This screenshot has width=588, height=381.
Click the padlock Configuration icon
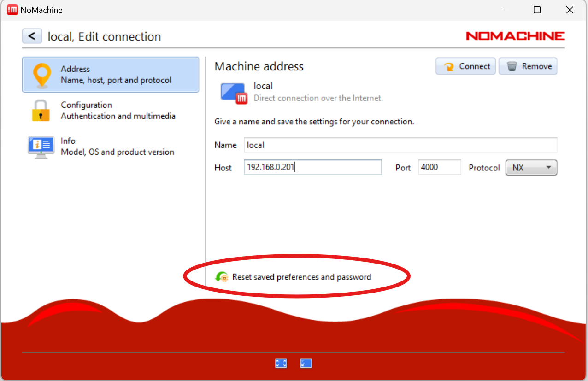coord(41,111)
